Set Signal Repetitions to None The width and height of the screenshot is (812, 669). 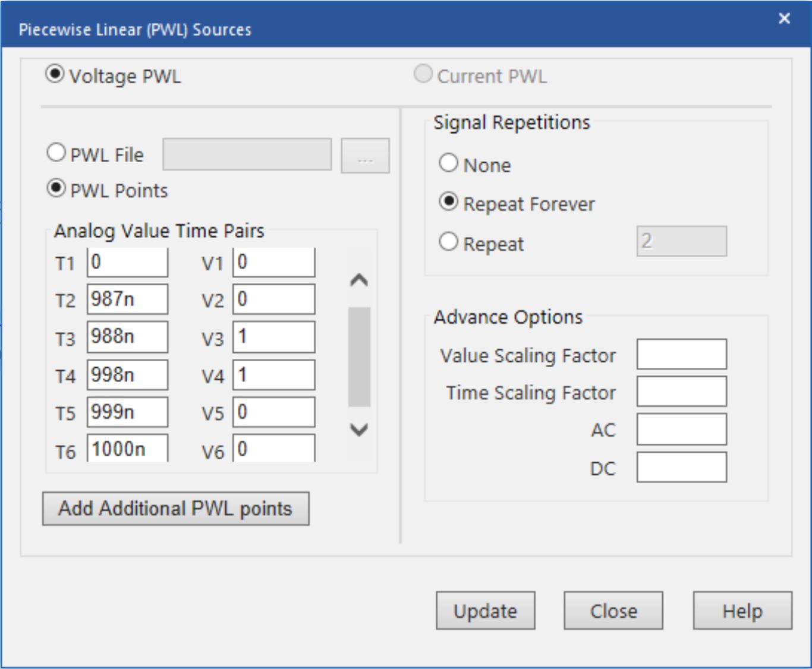pyautogui.click(x=448, y=163)
